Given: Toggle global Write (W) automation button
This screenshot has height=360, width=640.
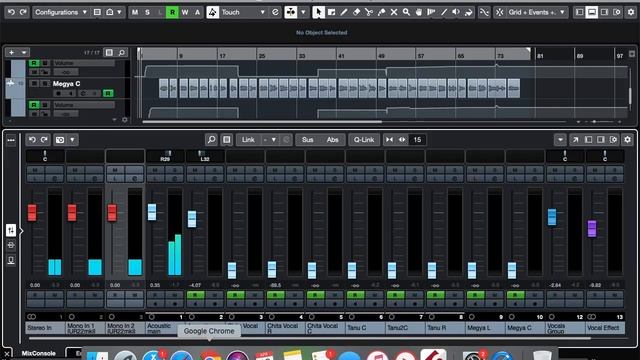Looking at the screenshot, I should (x=185, y=12).
